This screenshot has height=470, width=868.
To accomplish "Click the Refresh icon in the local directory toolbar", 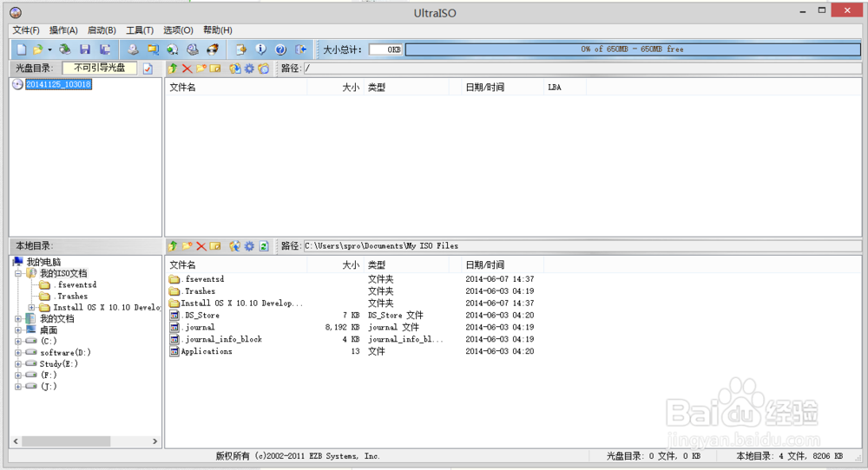I will [264, 246].
